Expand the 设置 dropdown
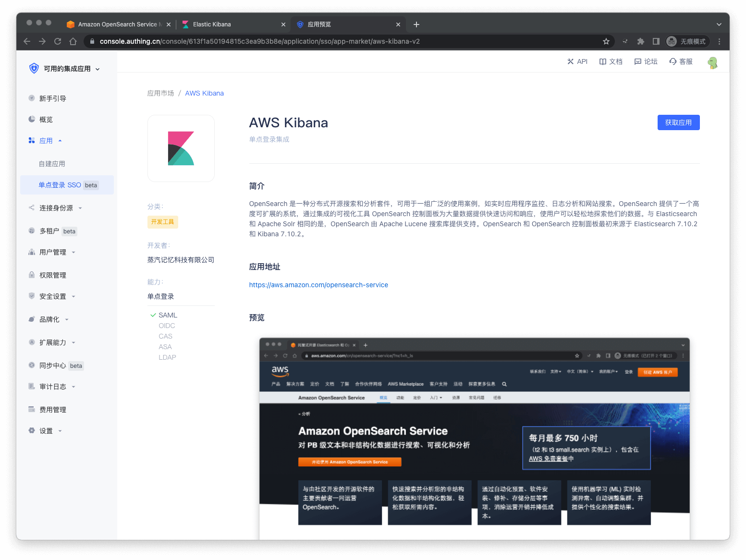 61,430
